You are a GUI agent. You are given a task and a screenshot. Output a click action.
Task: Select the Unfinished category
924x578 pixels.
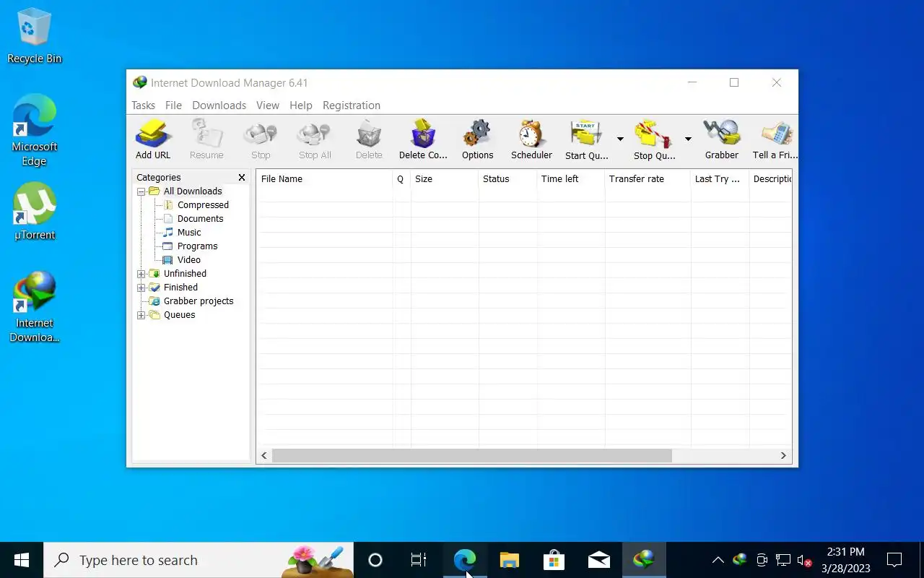[x=185, y=274]
